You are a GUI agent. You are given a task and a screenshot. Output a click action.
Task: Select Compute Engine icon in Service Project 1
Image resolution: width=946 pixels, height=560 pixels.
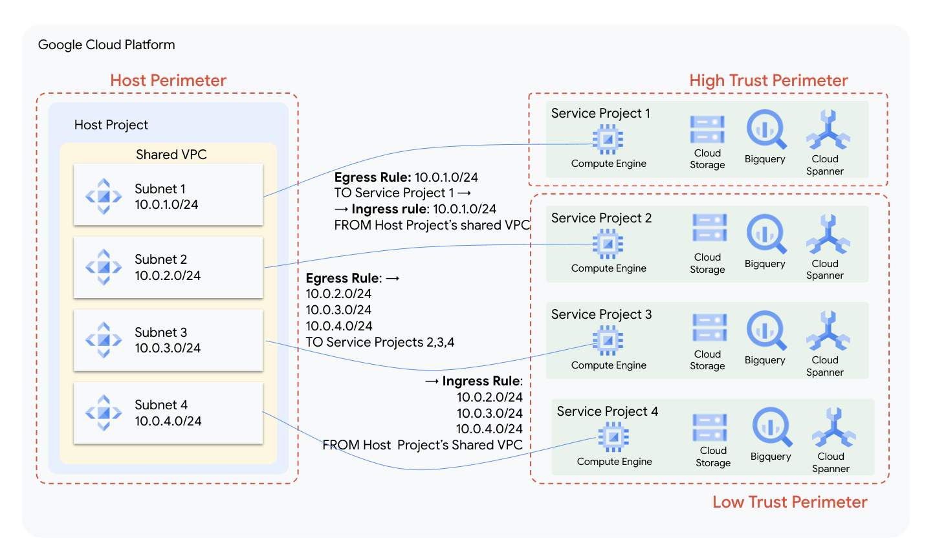pos(608,139)
